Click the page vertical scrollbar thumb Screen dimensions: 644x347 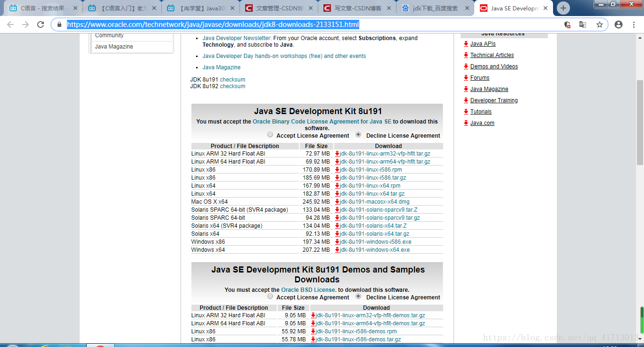[640, 123]
